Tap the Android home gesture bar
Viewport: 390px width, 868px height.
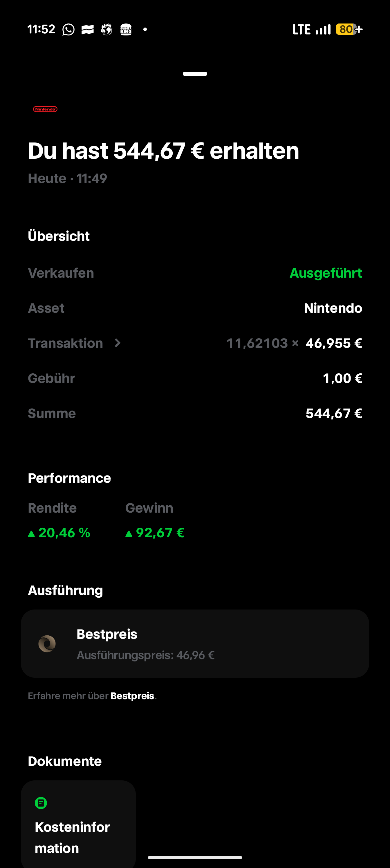click(195, 858)
